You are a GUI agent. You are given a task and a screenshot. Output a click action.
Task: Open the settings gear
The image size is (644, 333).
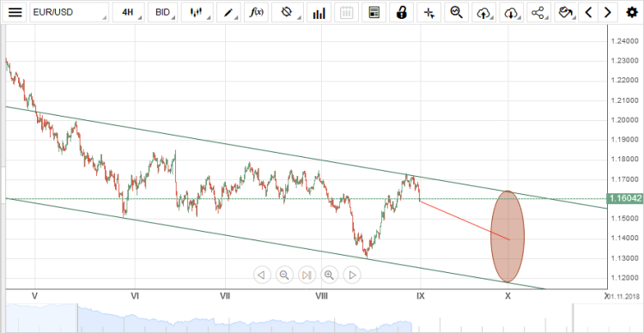[631, 12]
